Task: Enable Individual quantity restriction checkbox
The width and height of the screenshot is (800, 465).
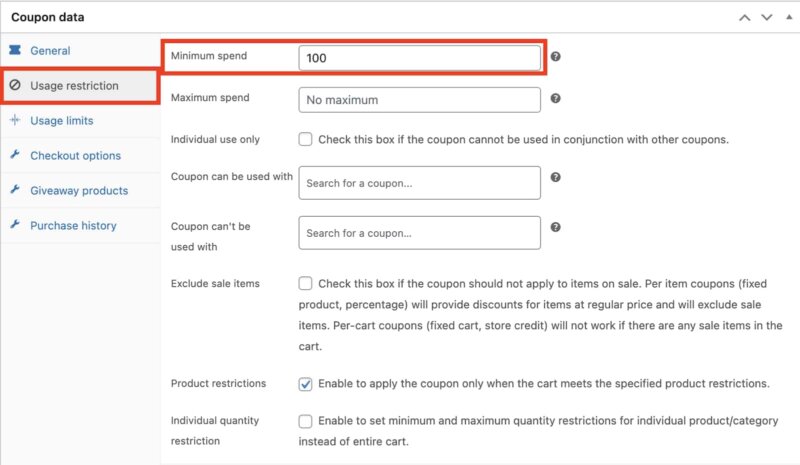Action: pyautogui.click(x=306, y=422)
